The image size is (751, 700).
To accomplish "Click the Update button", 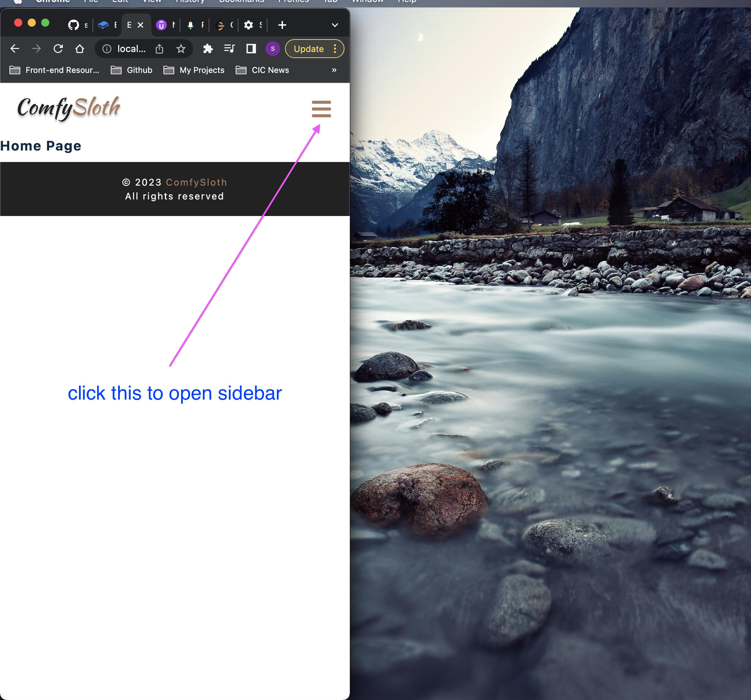I will pos(308,49).
